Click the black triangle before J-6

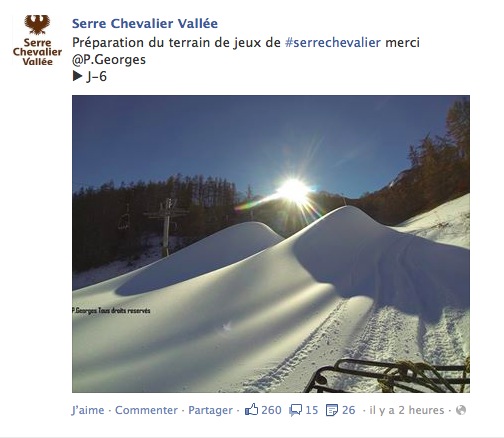point(77,76)
